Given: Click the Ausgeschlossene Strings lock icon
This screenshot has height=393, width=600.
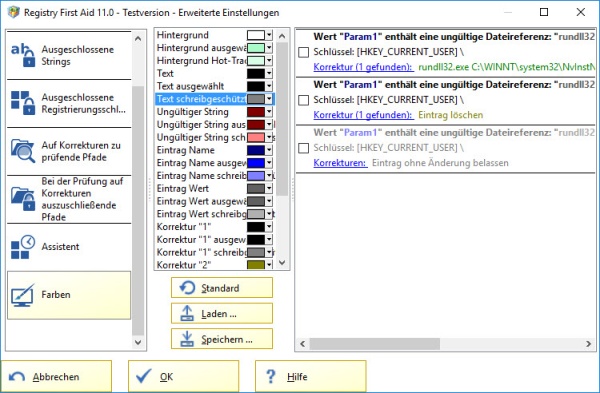Looking at the screenshot, I should point(23,55).
